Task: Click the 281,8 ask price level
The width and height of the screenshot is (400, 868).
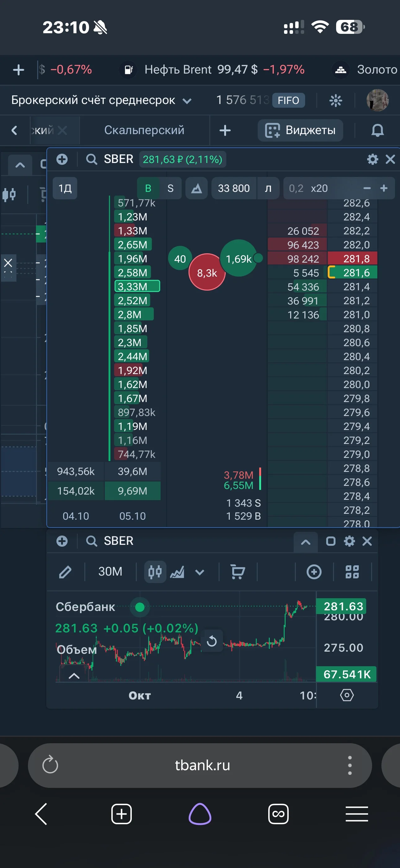Action: click(352, 259)
